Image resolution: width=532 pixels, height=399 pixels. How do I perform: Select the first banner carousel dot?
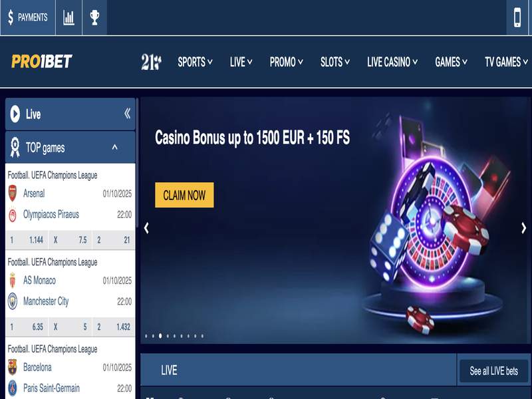coord(146,336)
